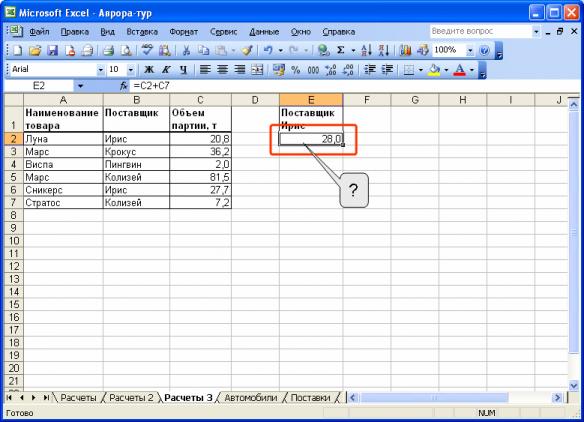
Task: Click the Print icon in toolbar
Action: [108, 50]
